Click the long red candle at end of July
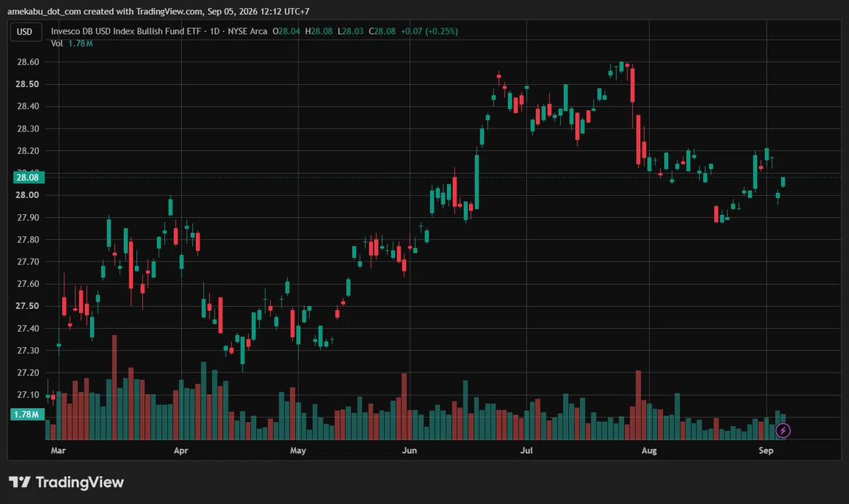The width and height of the screenshot is (849, 504). coord(633,85)
